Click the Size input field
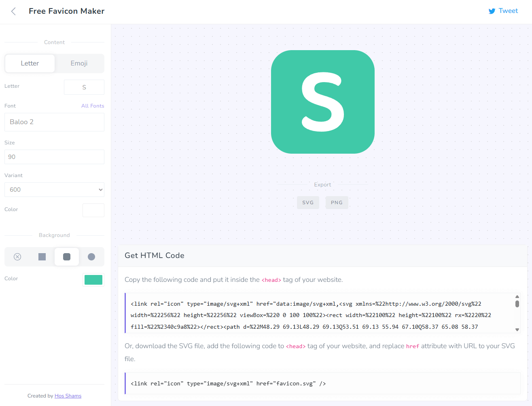The image size is (532, 406). coord(54,157)
